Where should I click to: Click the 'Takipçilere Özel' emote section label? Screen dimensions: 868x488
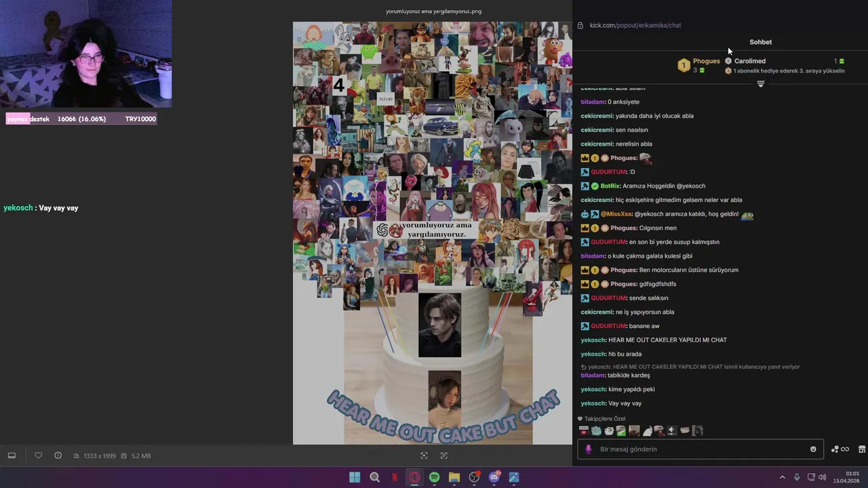(x=605, y=419)
